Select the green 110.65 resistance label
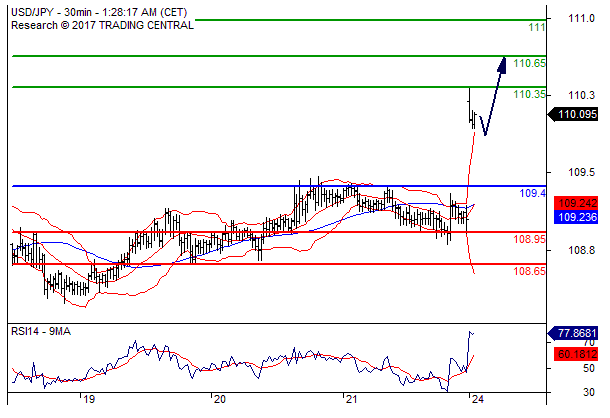Image resolution: width=610 pixels, height=418 pixels. [529, 63]
